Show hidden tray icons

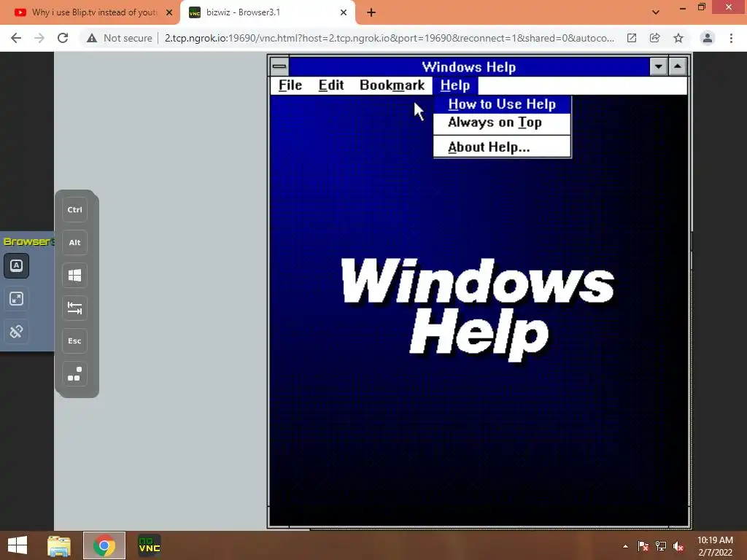coord(625,546)
